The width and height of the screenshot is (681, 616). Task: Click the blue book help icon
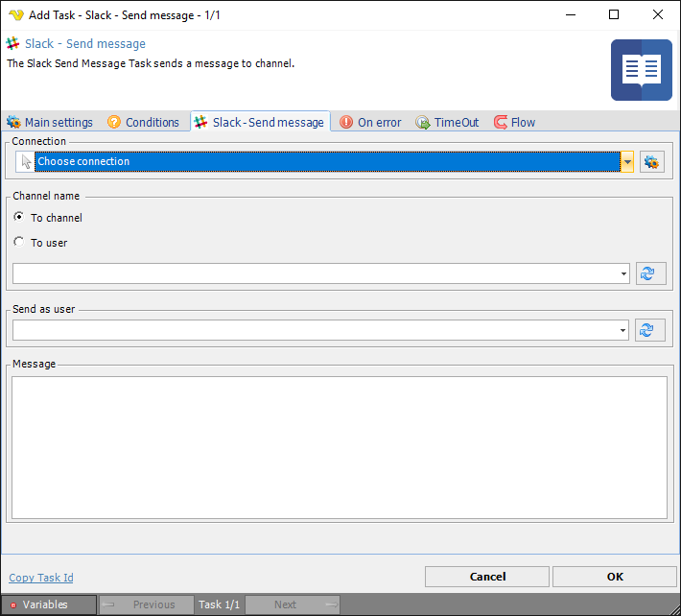641,70
